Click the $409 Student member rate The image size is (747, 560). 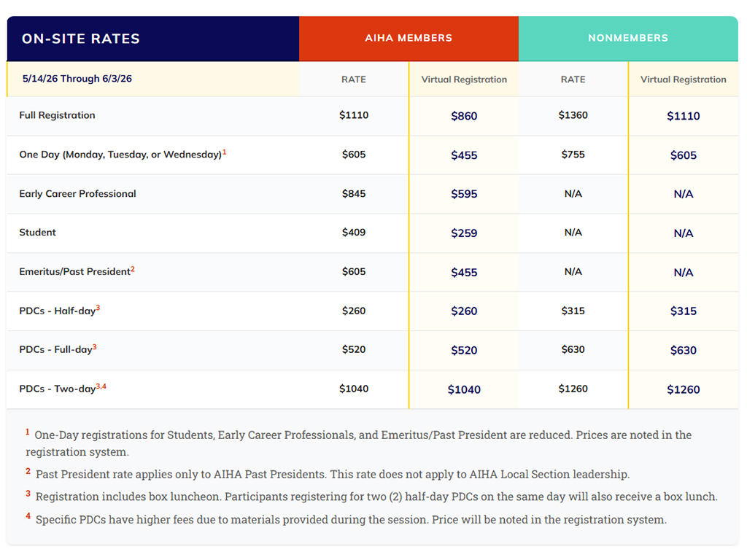click(354, 233)
